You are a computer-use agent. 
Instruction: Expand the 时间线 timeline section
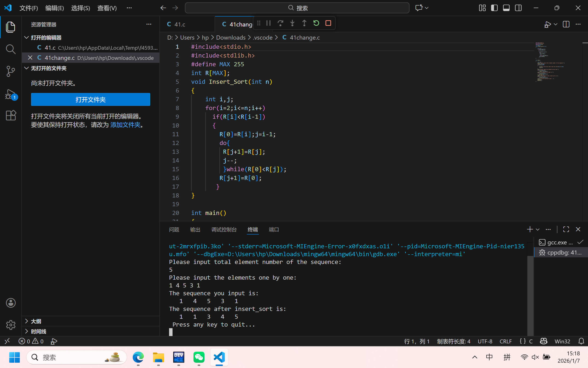coord(38,331)
